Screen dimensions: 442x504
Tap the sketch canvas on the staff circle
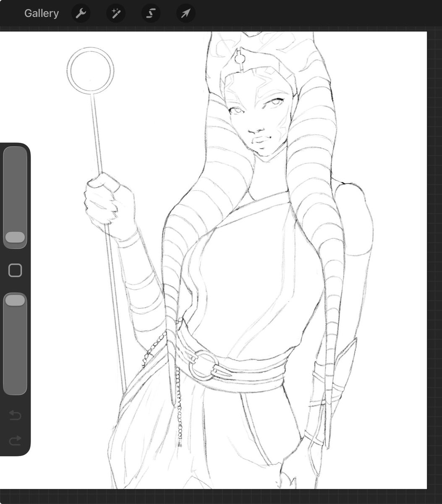click(x=90, y=71)
